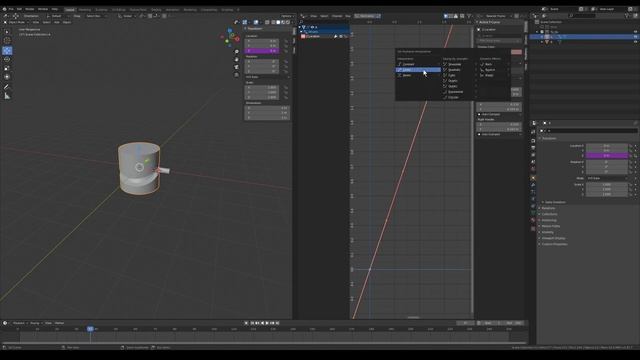
Task: Choose Bezier interpolation in popup menu
Action: [x=418, y=76]
